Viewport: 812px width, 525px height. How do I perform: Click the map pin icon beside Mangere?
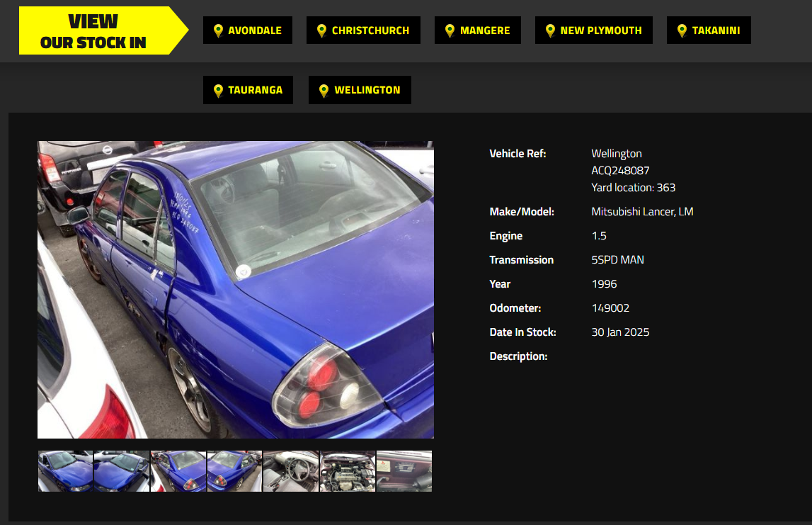pyautogui.click(x=450, y=30)
